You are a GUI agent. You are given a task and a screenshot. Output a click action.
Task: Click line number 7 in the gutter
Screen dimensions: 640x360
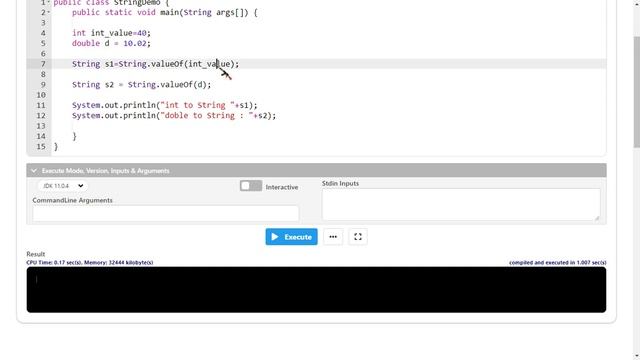tap(43, 64)
